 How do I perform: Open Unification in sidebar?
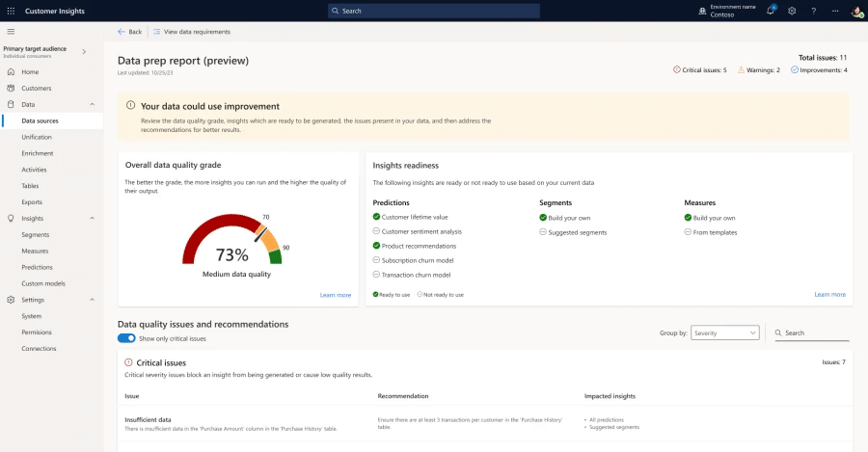coord(37,137)
